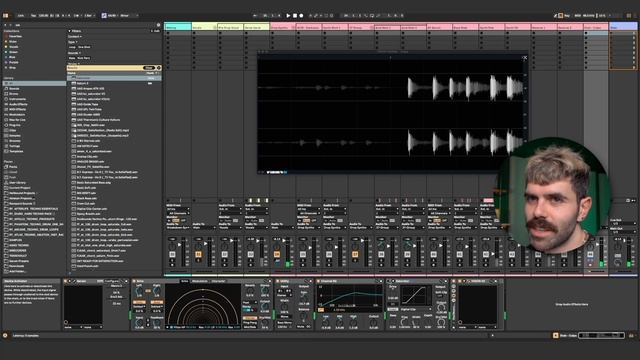
Task: Toggle the Saturator device activator
Action: coord(389,281)
